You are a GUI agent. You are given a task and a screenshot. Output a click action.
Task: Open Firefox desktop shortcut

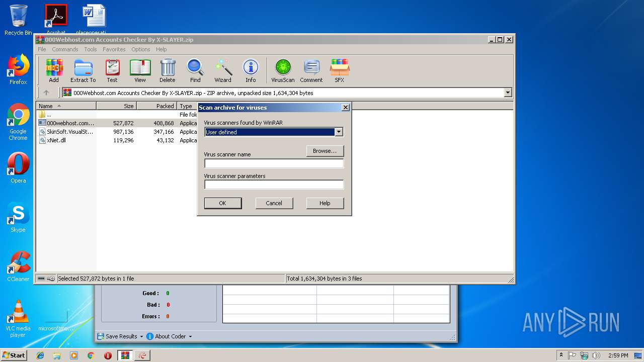[18, 69]
